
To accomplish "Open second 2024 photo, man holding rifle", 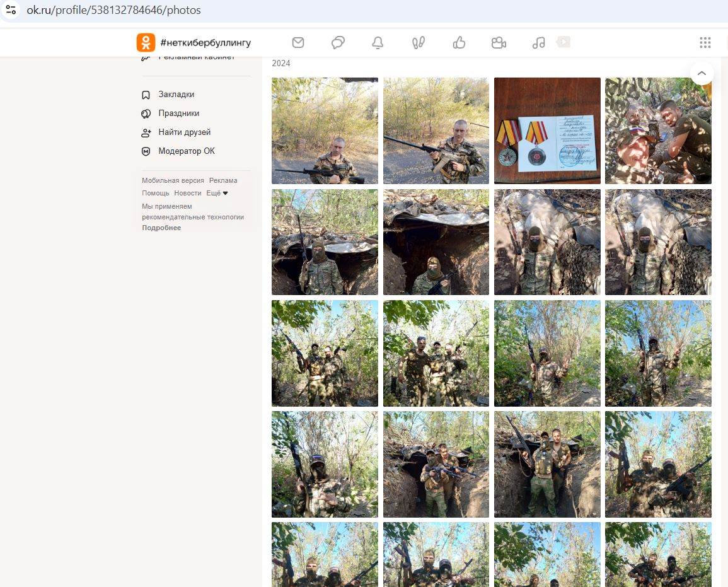I will [436, 131].
